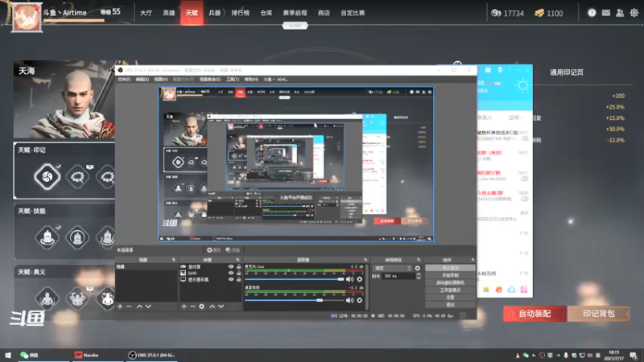Toggle visibility eye of first source row
644x362 pixels.
pos(231,267)
